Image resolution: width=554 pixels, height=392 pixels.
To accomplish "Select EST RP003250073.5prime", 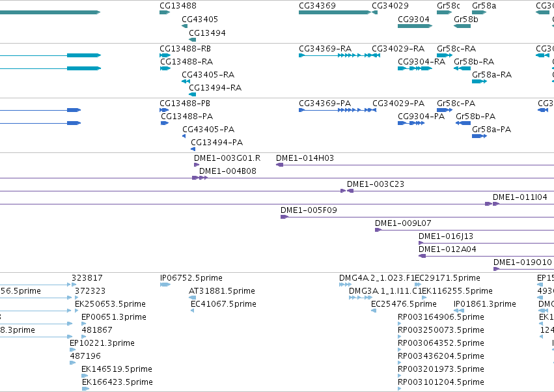I will pos(400,337).
